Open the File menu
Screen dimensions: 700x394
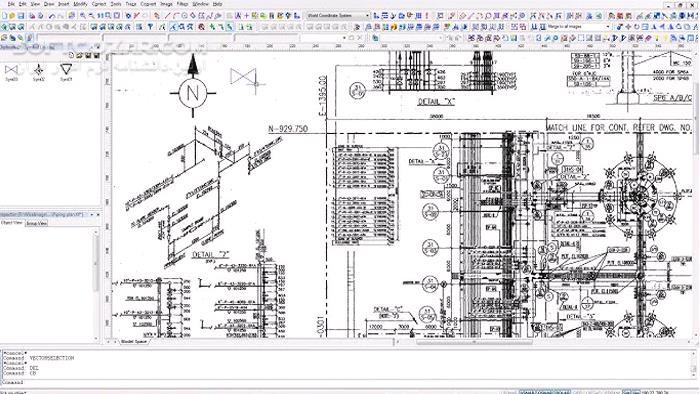[12, 4]
